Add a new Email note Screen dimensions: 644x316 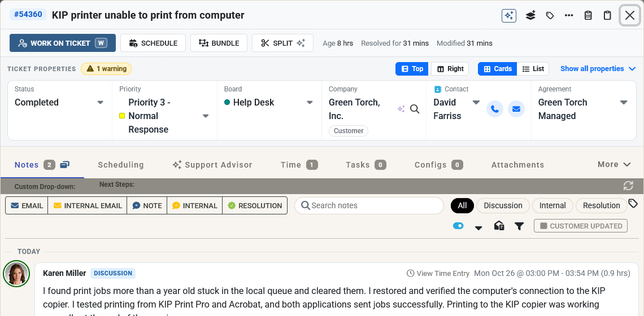pos(27,205)
